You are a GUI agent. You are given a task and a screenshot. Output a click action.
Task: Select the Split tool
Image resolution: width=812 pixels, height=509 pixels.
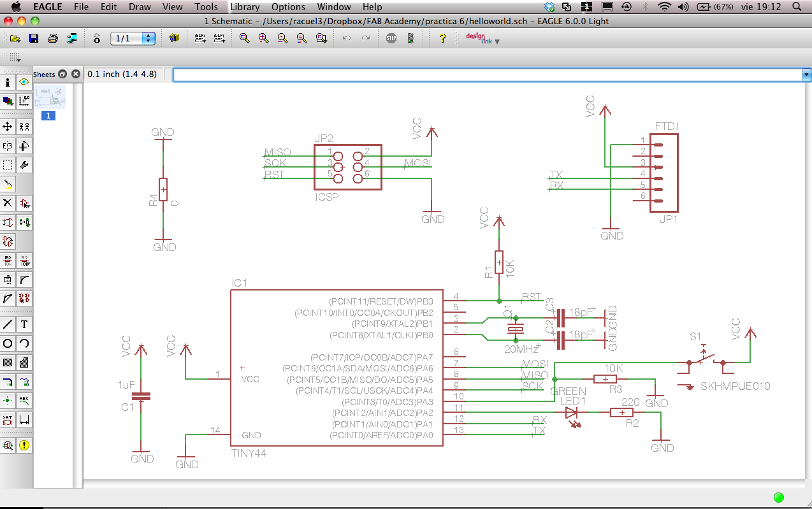(8, 298)
